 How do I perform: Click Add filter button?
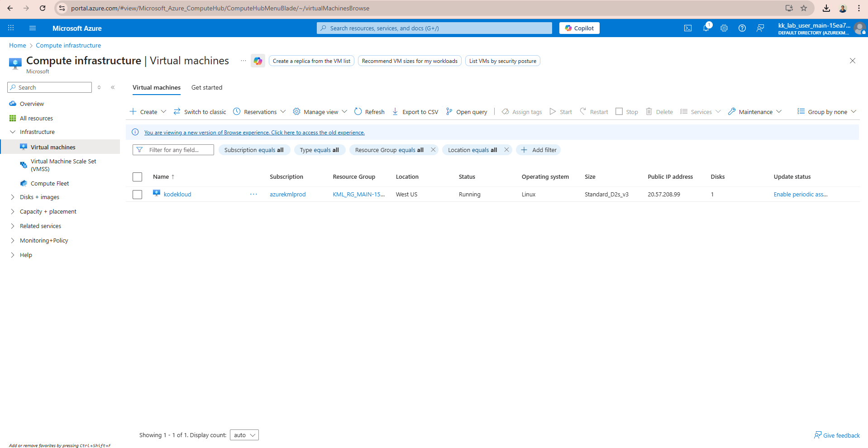tap(539, 150)
